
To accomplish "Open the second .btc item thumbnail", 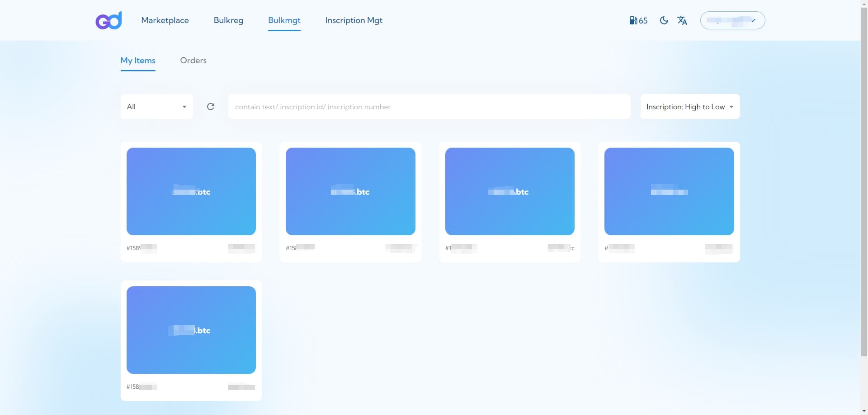I will tap(350, 191).
